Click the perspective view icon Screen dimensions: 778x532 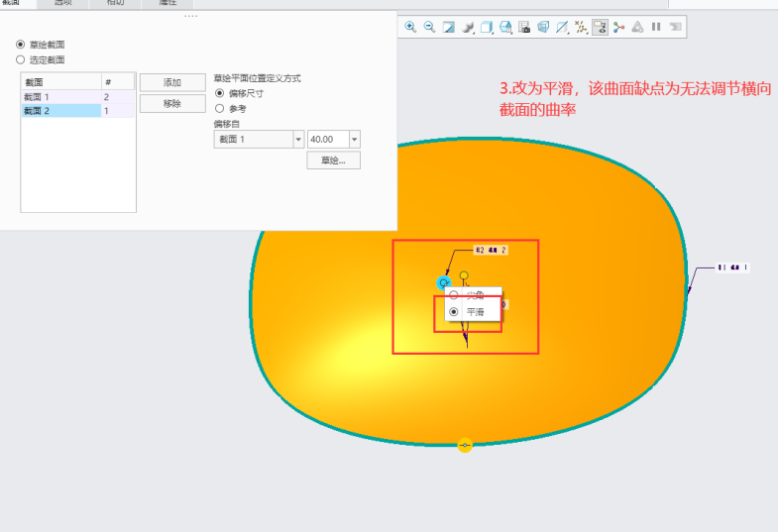point(543,27)
